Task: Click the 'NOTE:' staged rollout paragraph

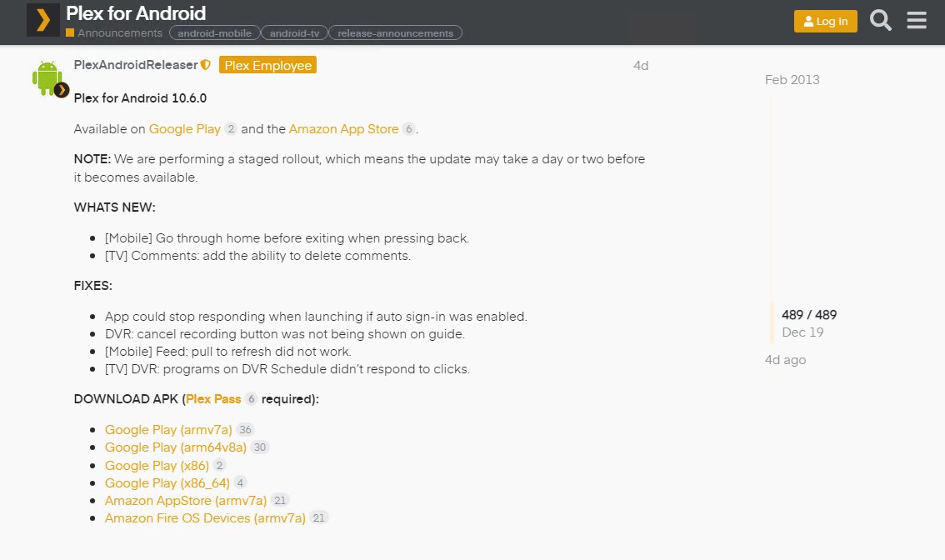Action: tap(359, 168)
